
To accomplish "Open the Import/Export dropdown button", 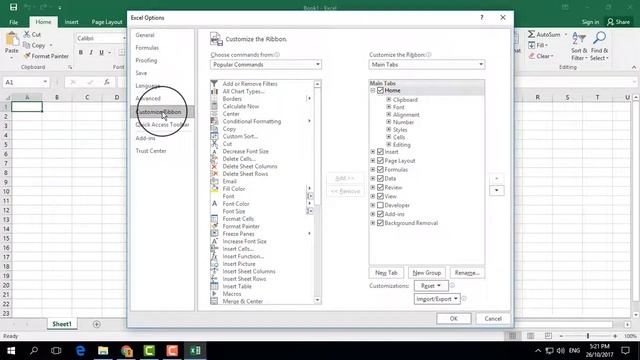I will [437, 299].
